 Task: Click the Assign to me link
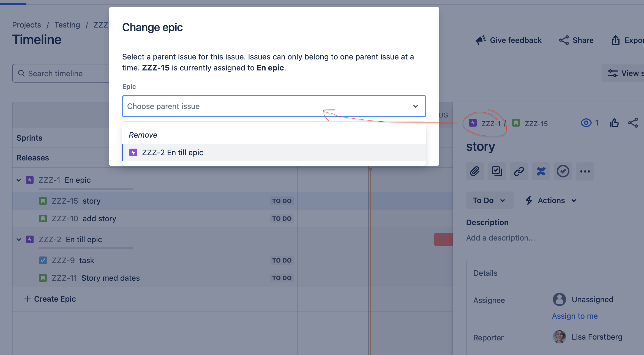click(x=575, y=316)
